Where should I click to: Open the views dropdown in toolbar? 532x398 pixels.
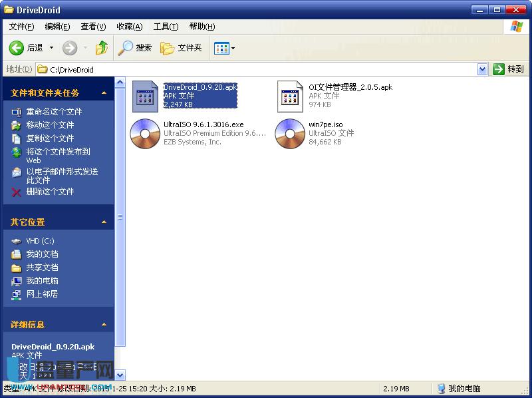click(x=225, y=48)
